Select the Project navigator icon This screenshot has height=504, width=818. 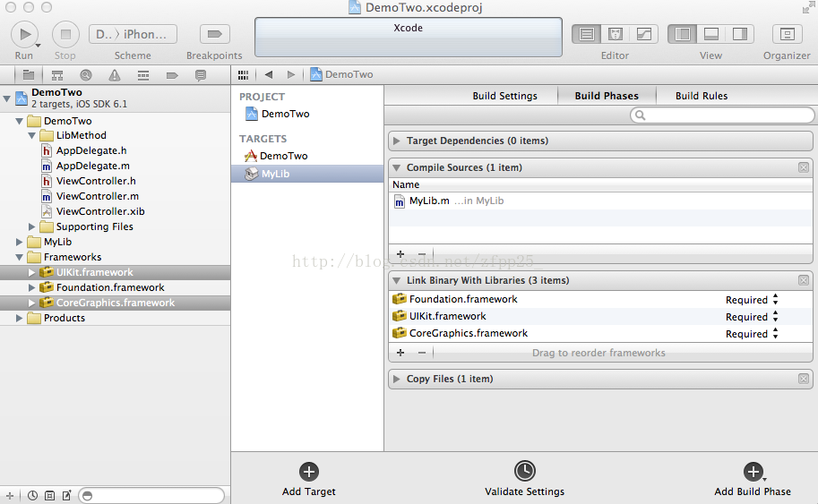coord(28,75)
